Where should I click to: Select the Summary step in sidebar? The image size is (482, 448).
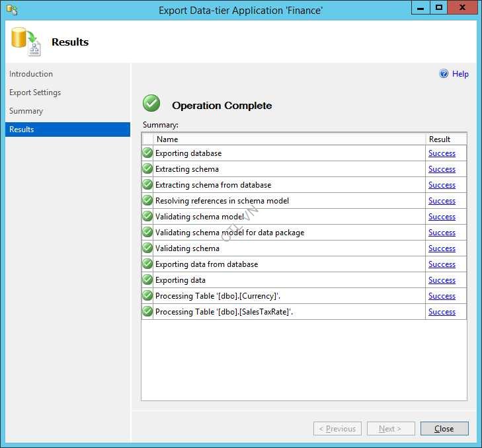(26, 111)
